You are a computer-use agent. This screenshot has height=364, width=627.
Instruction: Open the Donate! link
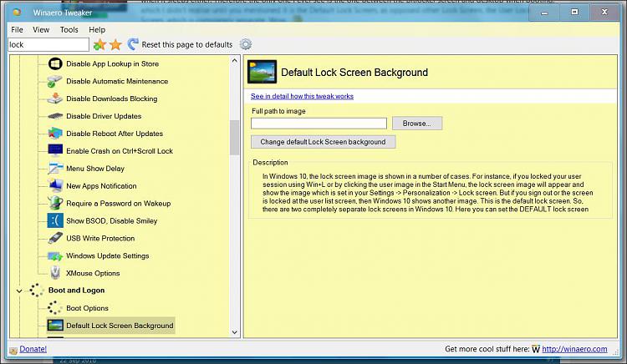click(x=33, y=349)
